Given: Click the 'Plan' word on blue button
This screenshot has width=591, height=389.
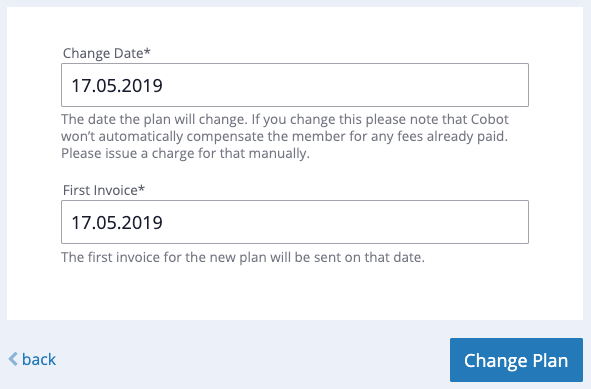Looking at the screenshot, I should [x=550, y=361].
